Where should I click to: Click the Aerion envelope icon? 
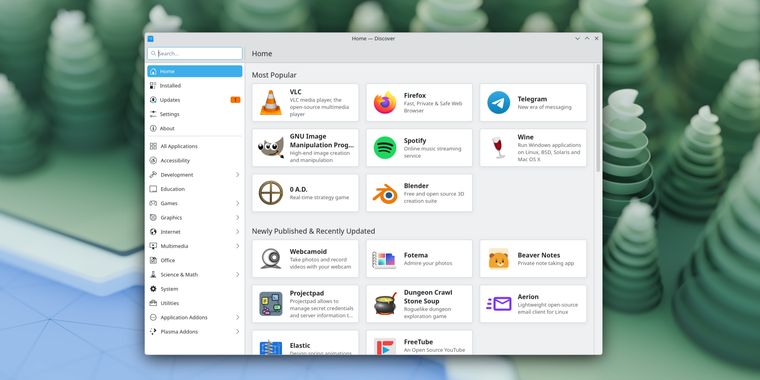499,304
